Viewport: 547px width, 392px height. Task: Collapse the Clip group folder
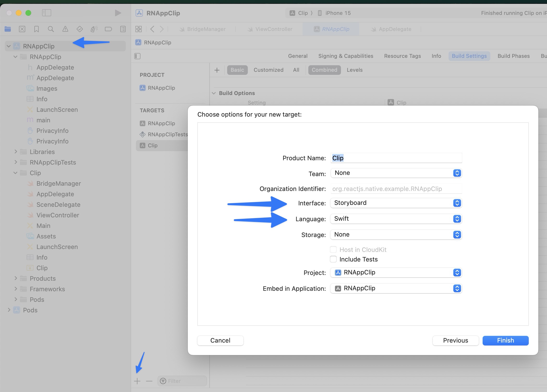(15, 173)
